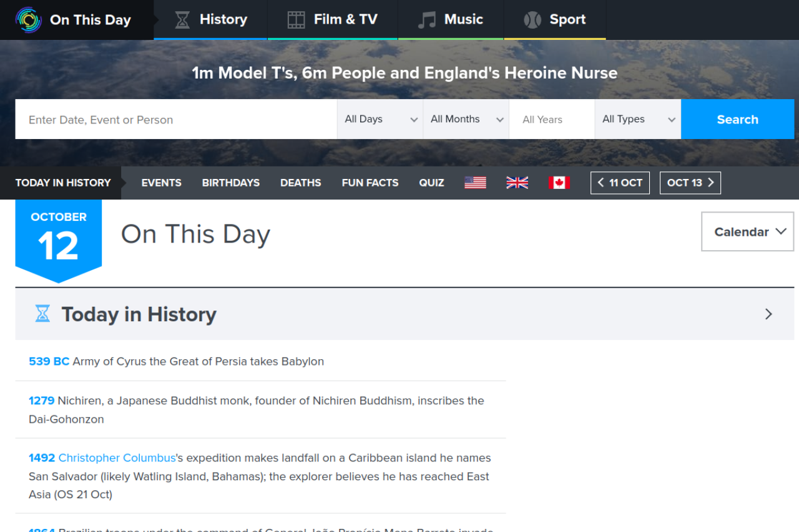Open the Quiz menu item
Viewport: 799px width, 532px height.
click(x=432, y=183)
